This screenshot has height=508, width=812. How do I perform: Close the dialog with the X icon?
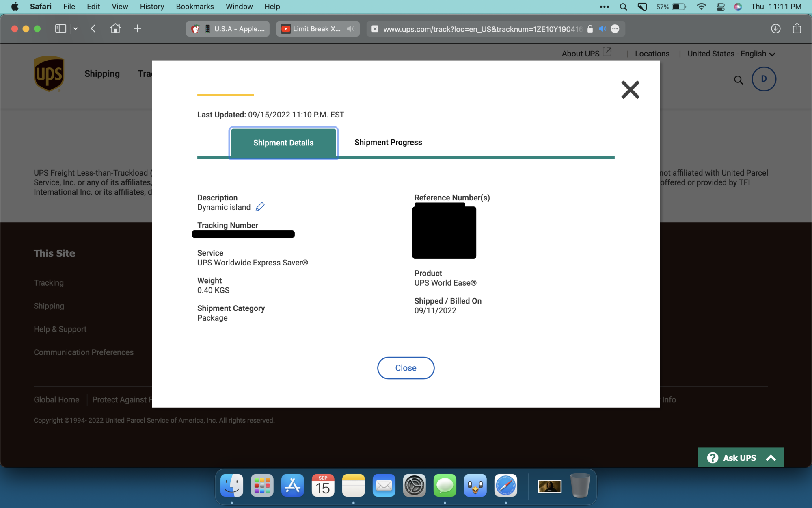click(630, 90)
